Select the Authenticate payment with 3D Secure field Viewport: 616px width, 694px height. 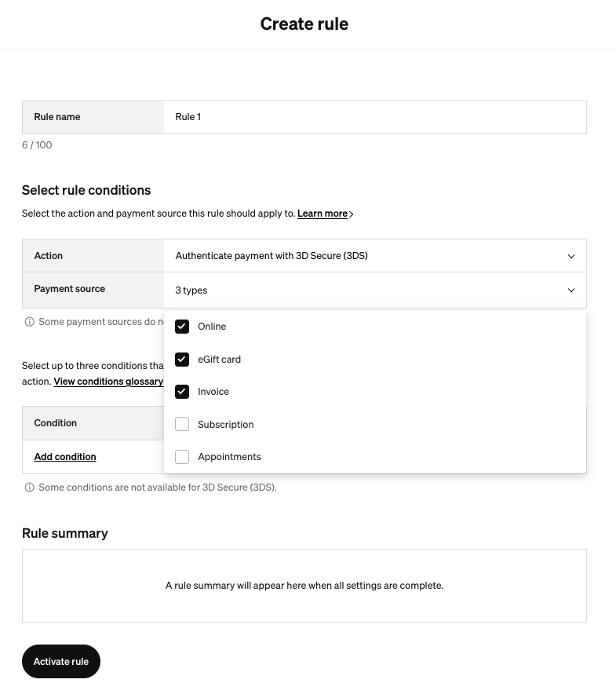(x=375, y=256)
